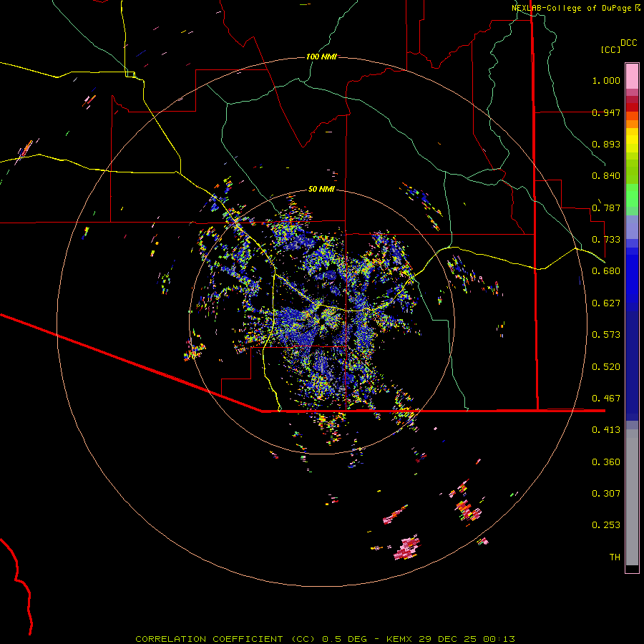This screenshot has height=644, width=644.
Task: Select the 0.840 scale value
Action: pyautogui.click(x=606, y=176)
